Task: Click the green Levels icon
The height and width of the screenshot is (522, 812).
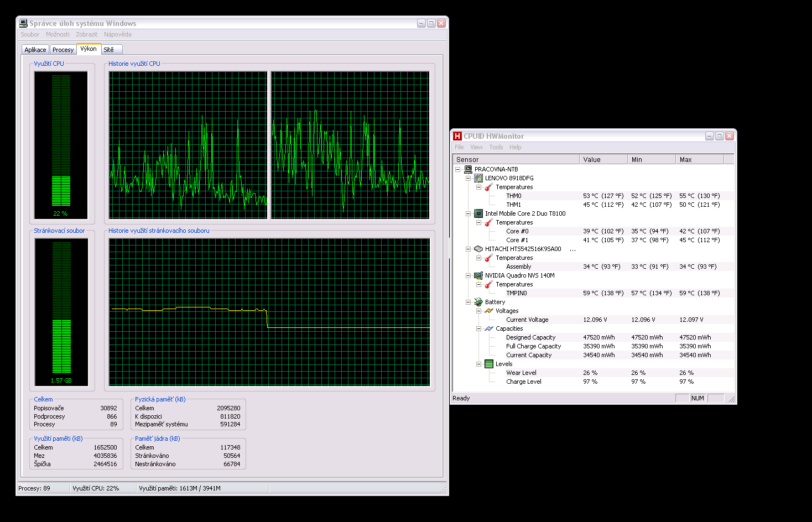Action: (x=489, y=364)
